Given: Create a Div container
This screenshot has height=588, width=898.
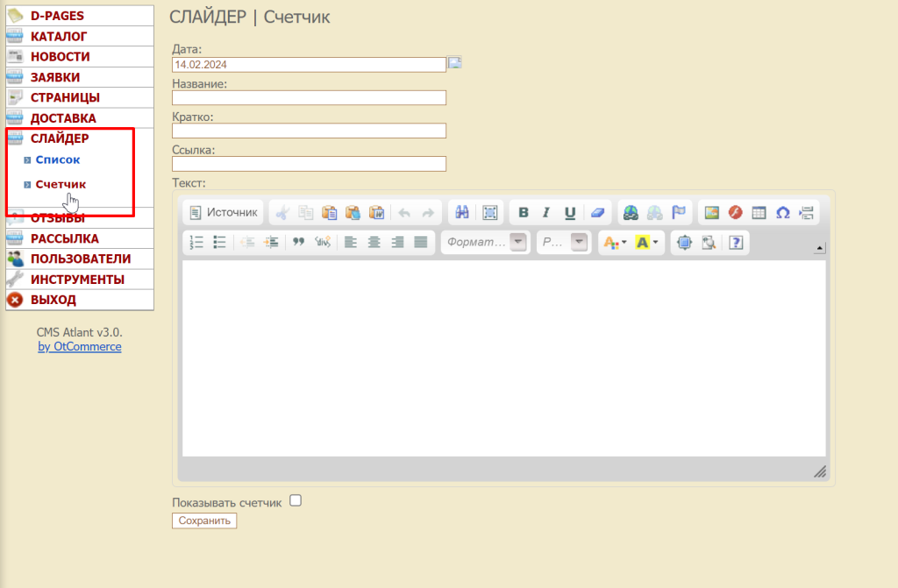Looking at the screenshot, I should pyautogui.click(x=323, y=242).
